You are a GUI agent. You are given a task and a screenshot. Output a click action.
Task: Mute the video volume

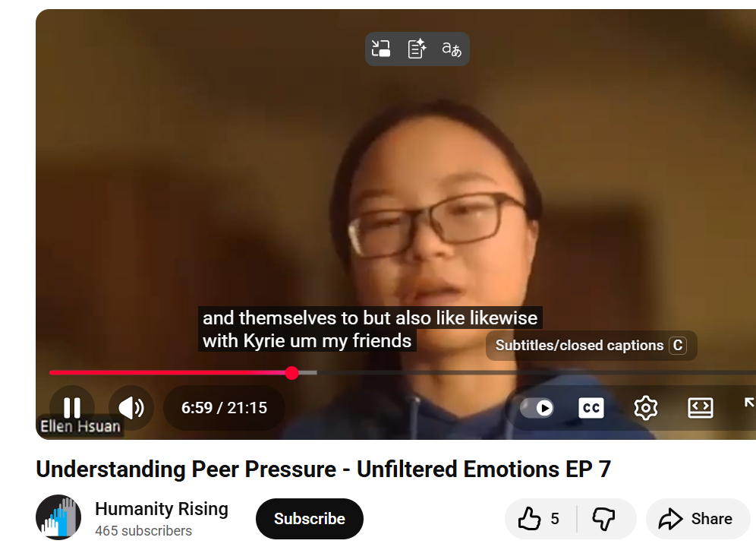pyautogui.click(x=131, y=408)
